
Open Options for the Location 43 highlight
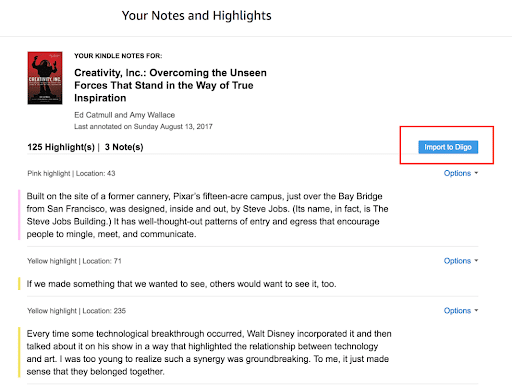coord(461,173)
